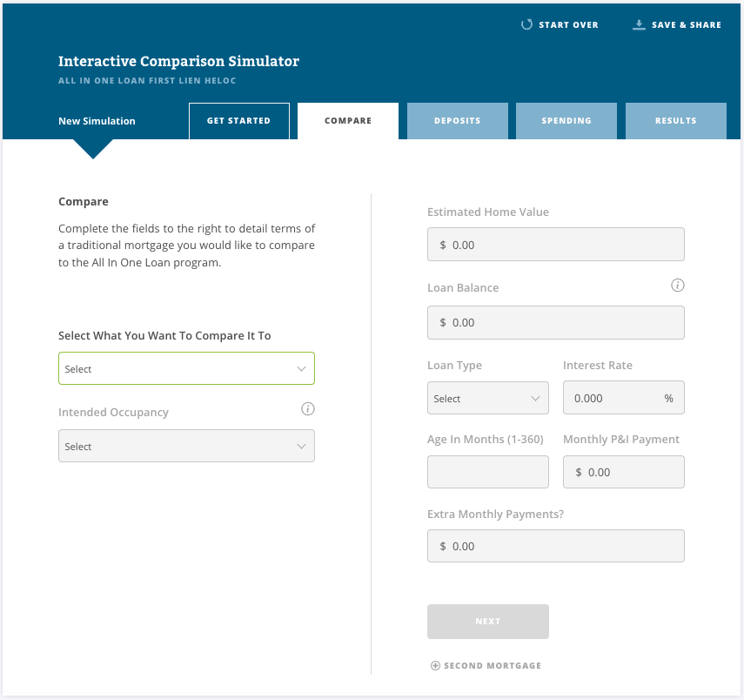Image resolution: width=744 pixels, height=700 pixels.
Task: Click the Save & Share download icon
Action: pos(639,24)
